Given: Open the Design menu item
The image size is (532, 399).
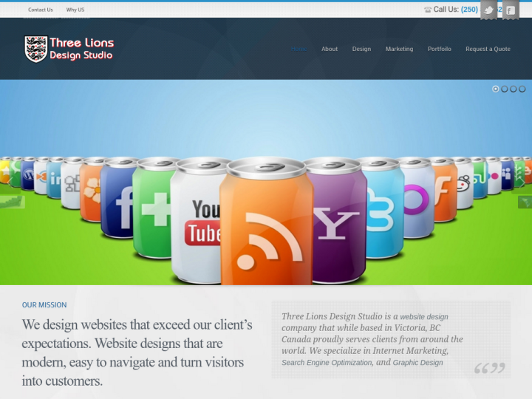Looking at the screenshot, I should click(x=361, y=49).
